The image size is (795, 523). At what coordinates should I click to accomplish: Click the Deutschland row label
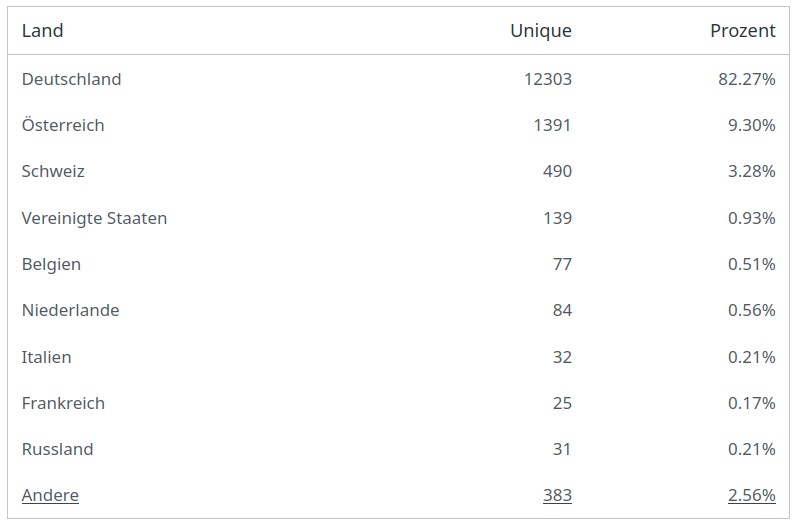pos(71,79)
